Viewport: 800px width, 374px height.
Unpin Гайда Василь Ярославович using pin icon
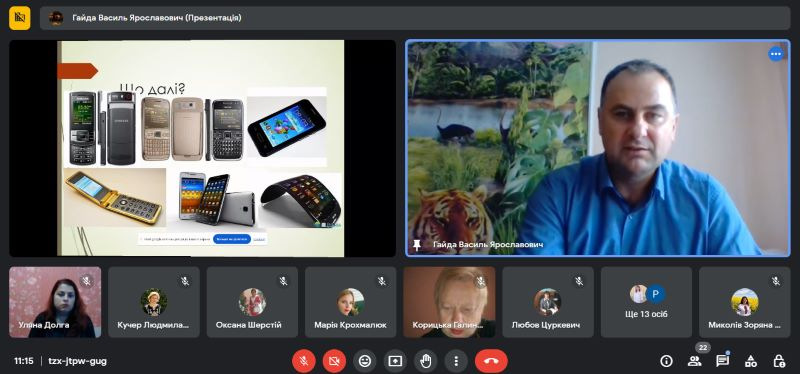(417, 245)
